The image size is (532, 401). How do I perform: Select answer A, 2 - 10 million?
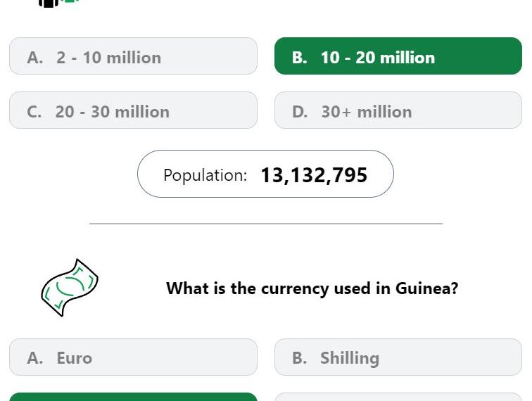pos(133,56)
